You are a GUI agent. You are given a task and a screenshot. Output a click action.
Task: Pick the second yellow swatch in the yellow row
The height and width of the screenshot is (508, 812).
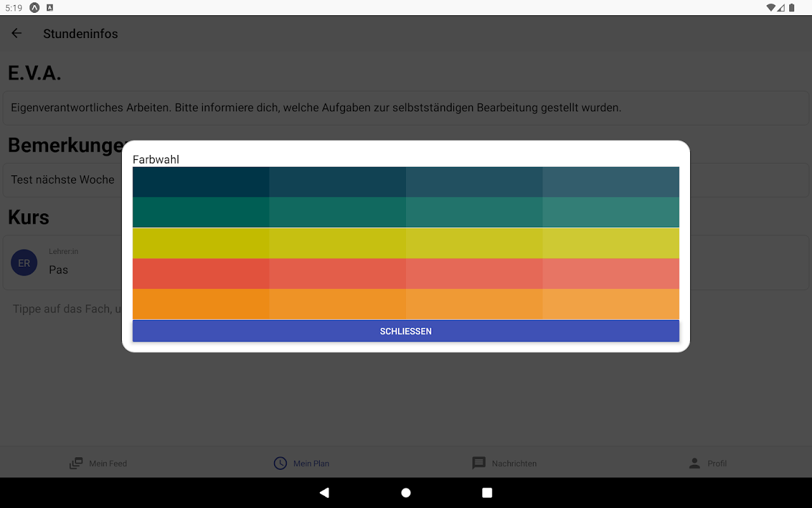337,243
